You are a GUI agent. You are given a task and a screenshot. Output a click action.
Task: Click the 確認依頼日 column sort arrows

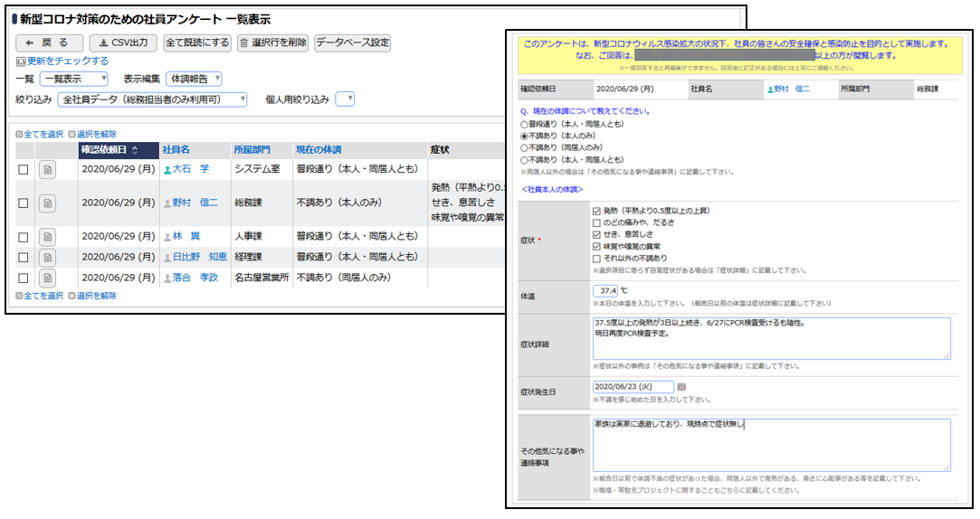(135, 149)
